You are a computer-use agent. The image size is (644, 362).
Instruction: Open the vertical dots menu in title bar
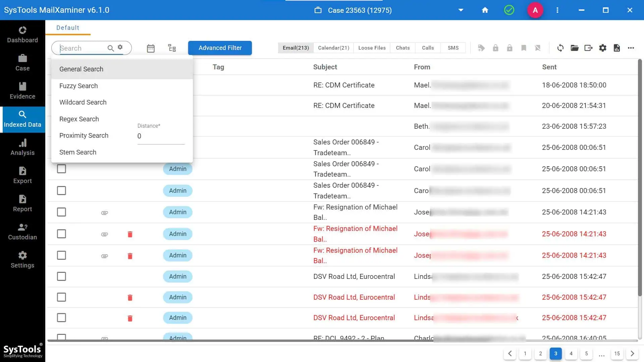[557, 10]
